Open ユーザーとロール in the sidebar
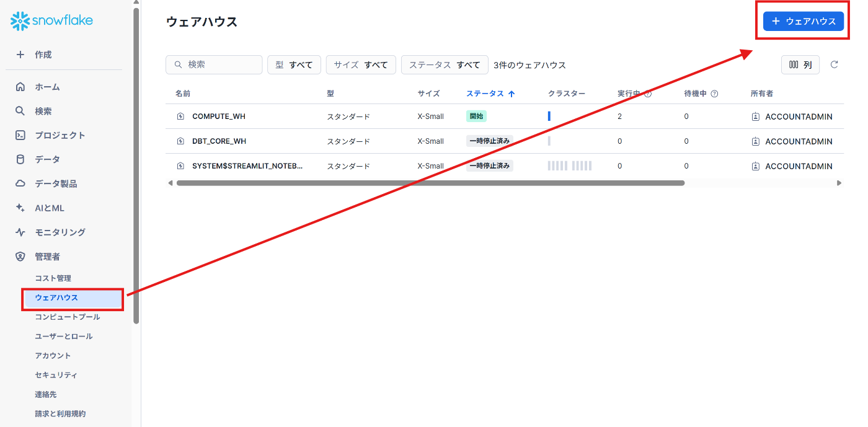Screen dimensions: 868x427 (x=64, y=337)
